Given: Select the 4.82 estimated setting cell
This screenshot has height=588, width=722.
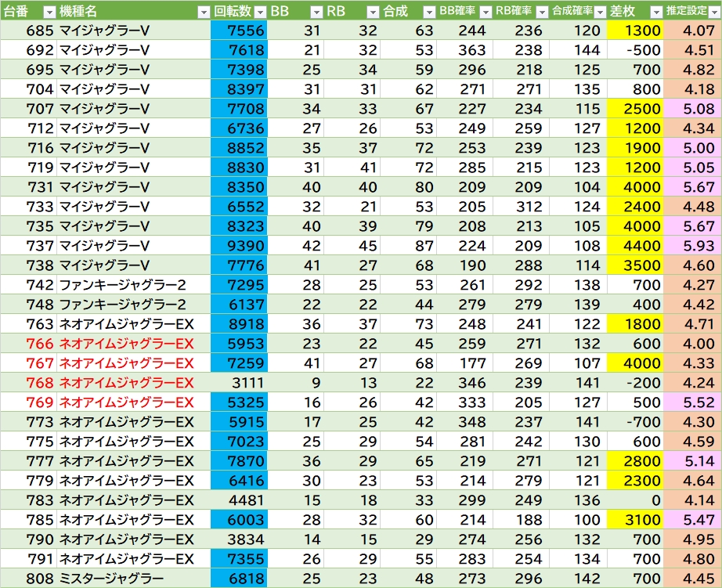Looking at the screenshot, I should pyautogui.click(x=692, y=70).
